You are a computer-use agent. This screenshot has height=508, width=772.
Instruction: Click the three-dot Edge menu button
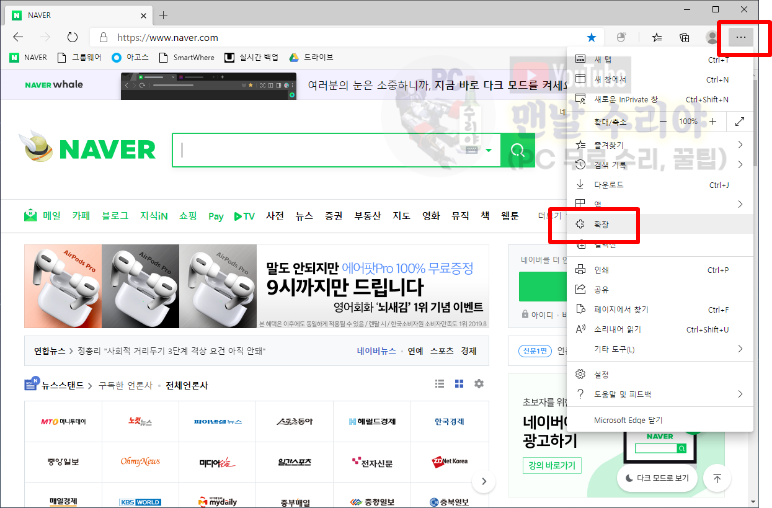tap(740, 37)
